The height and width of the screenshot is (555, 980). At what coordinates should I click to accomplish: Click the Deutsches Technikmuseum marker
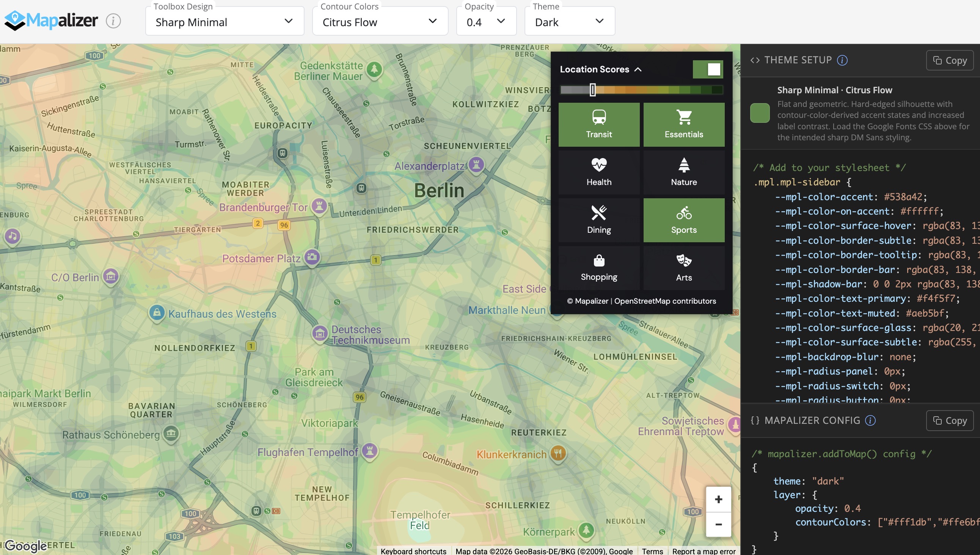click(320, 334)
